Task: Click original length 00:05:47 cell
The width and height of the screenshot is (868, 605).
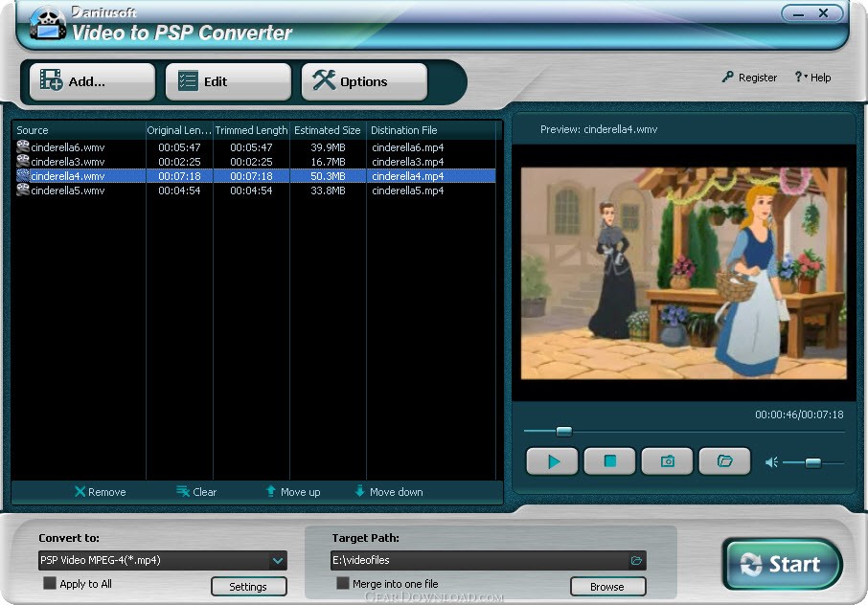Action: pyautogui.click(x=179, y=147)
